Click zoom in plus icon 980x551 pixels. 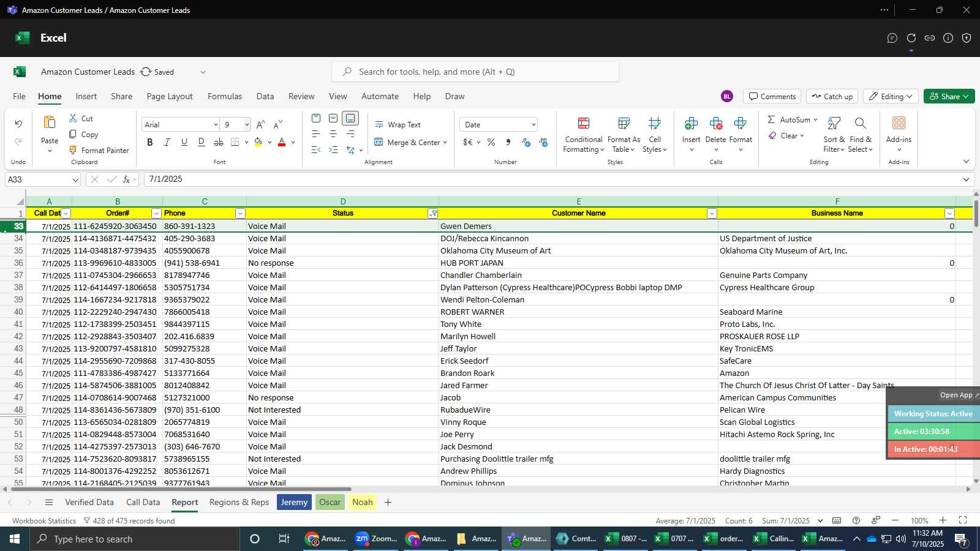(x=943, y=520)
